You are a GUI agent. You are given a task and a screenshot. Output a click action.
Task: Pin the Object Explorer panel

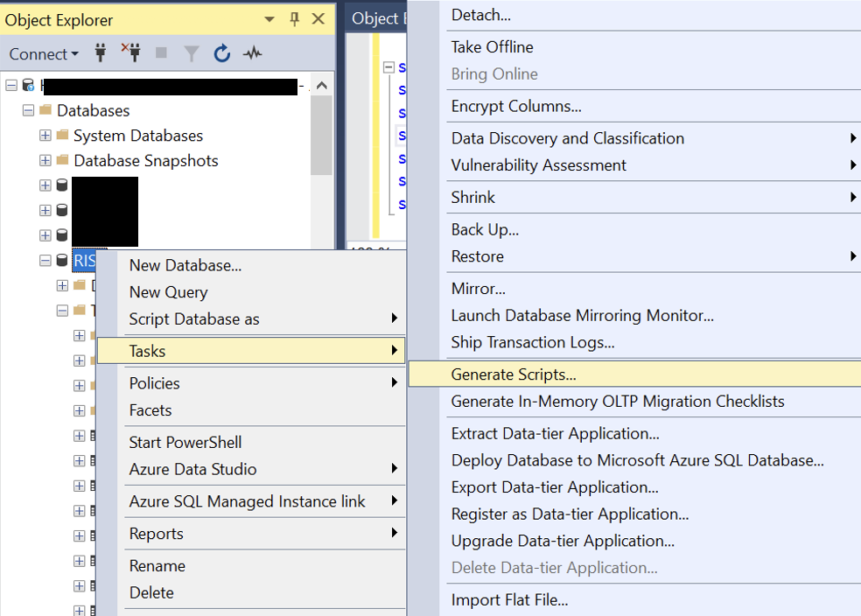(x=295, y=18)
